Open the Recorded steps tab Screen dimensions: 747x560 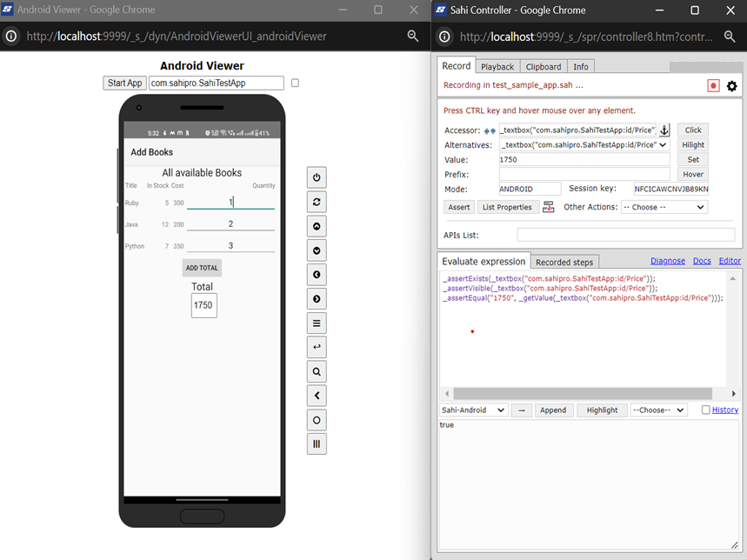click(x=564, y=262)
